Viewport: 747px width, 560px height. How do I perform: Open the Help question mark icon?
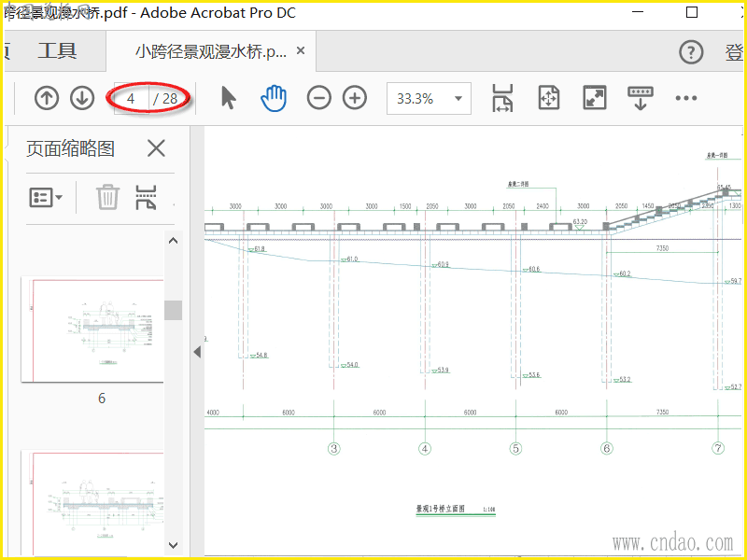(691, 52)
